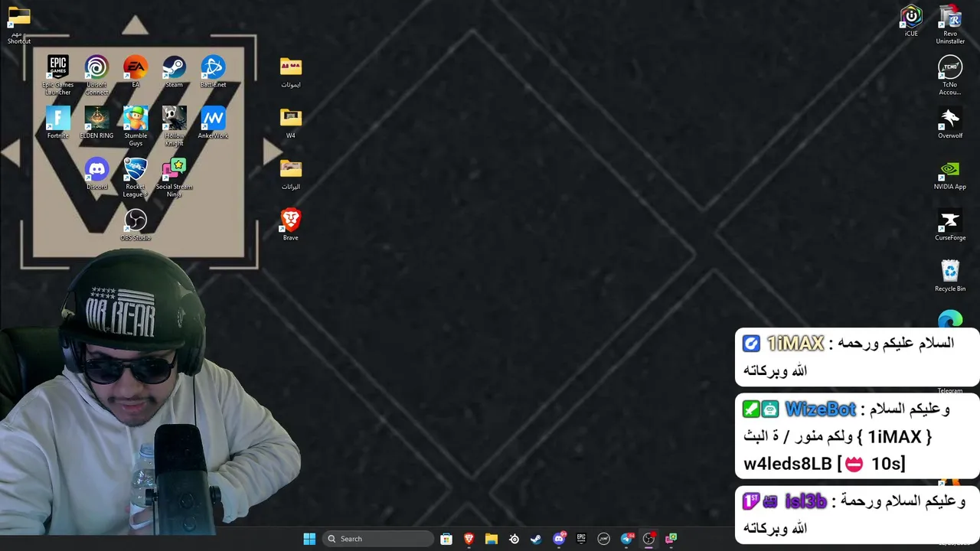Viewport: 980px width, 551px height.
Task: Choose the Hollow Knight desktop shortcut
Action: tap(174, 126)
